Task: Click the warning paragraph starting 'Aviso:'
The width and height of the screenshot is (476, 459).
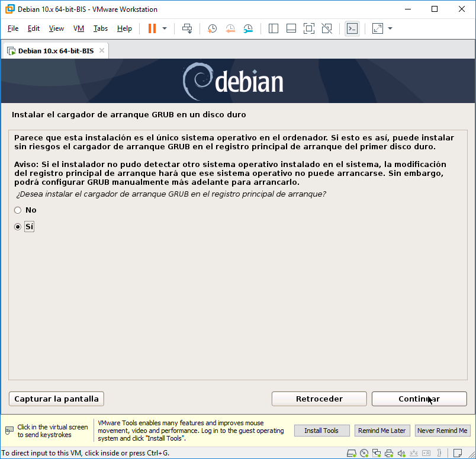Action: point(230,173)
